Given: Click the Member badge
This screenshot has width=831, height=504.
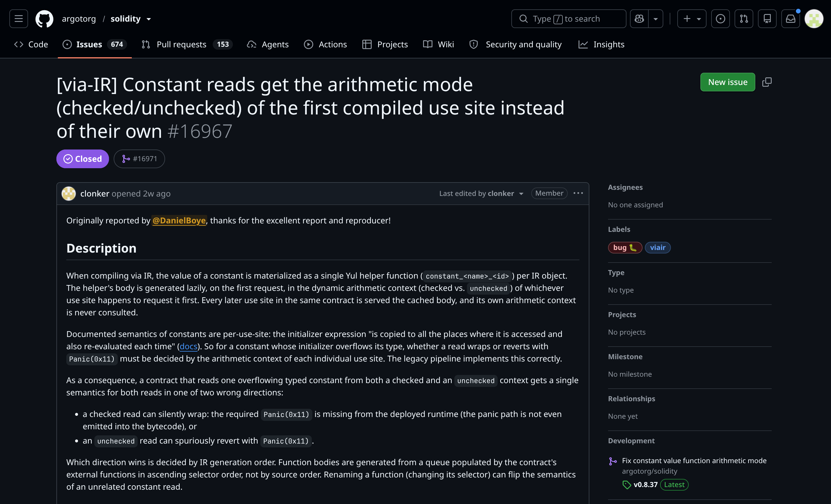Looking at the screenshot, I should 549,193.
